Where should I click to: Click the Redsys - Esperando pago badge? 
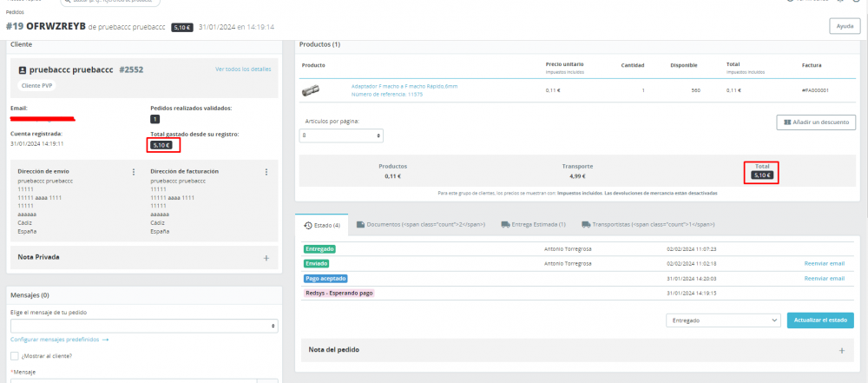click(x=339, y=293)
